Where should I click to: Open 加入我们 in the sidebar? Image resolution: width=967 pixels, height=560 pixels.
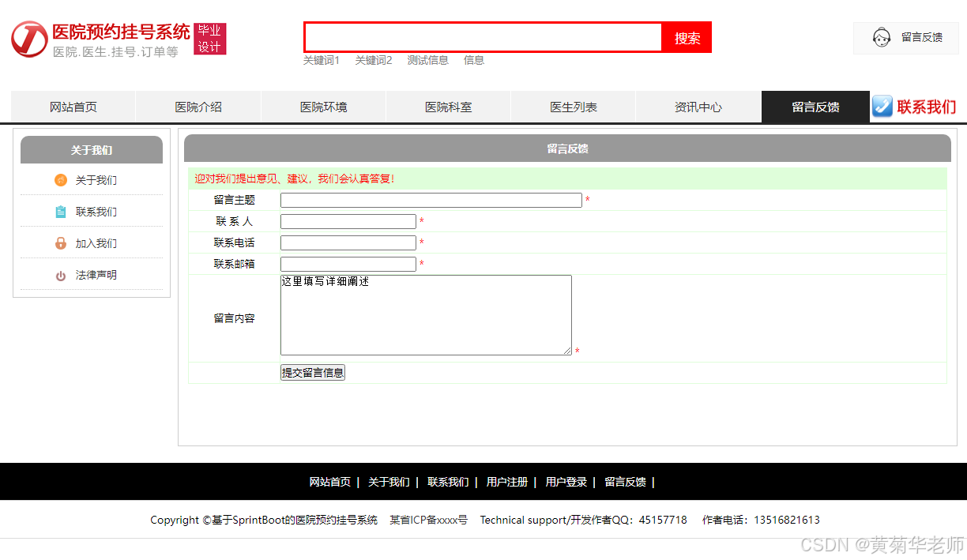click(x=96, y=243)
